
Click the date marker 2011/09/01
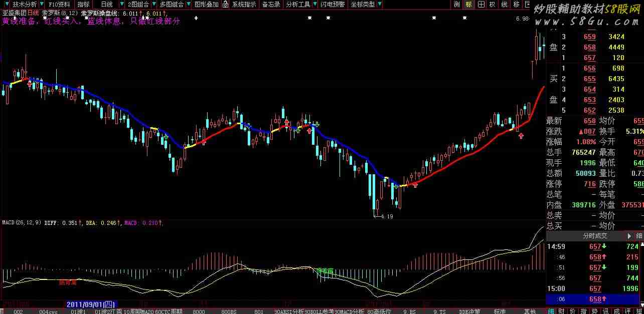click(91, 304)
